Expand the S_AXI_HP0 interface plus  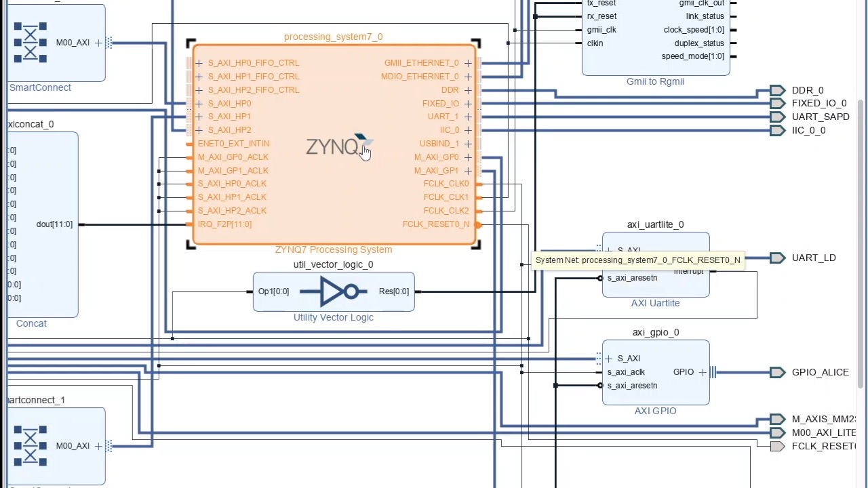(x=199, y=104)
